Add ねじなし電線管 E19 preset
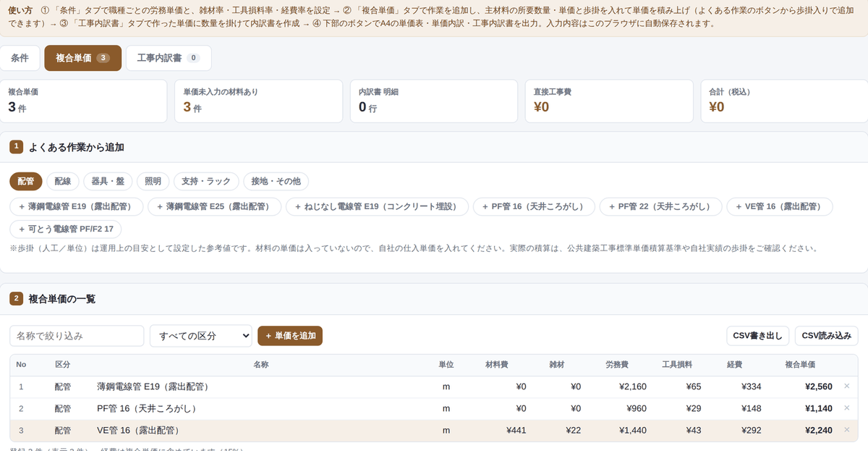Viewport: 868px width, 451px height. tap(377, 207)
